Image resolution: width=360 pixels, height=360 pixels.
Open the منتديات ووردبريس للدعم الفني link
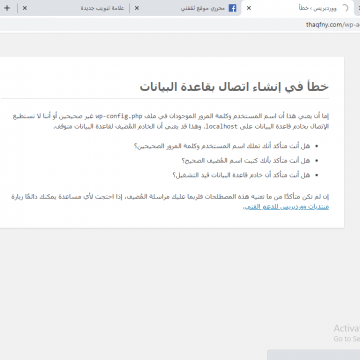coord(286,207)
